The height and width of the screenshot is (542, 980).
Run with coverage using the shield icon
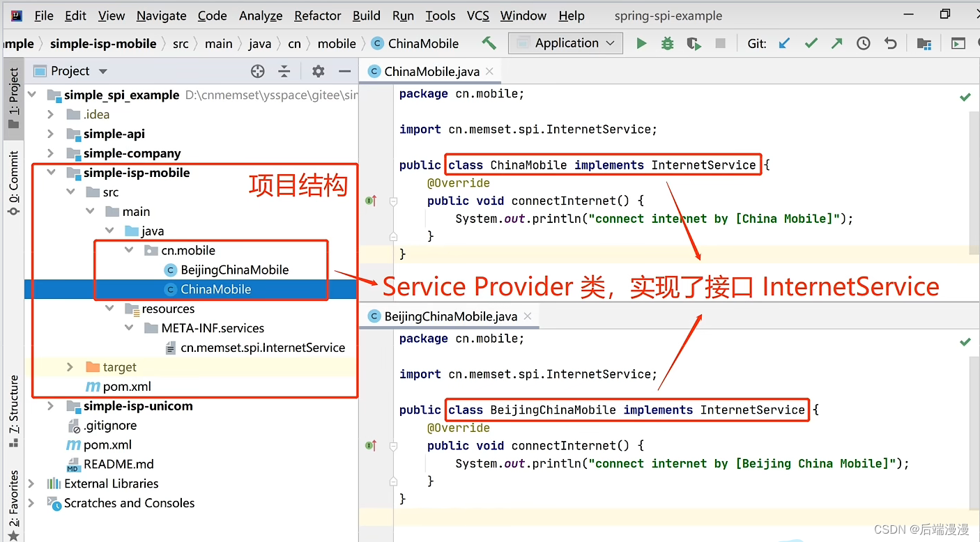[x=694, y=43]
